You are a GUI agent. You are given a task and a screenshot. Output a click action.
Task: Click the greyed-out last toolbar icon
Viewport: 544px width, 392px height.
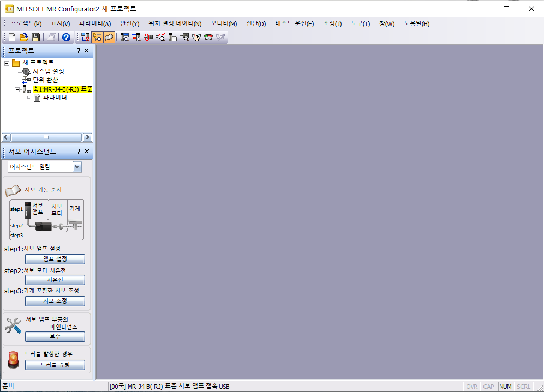220,37
